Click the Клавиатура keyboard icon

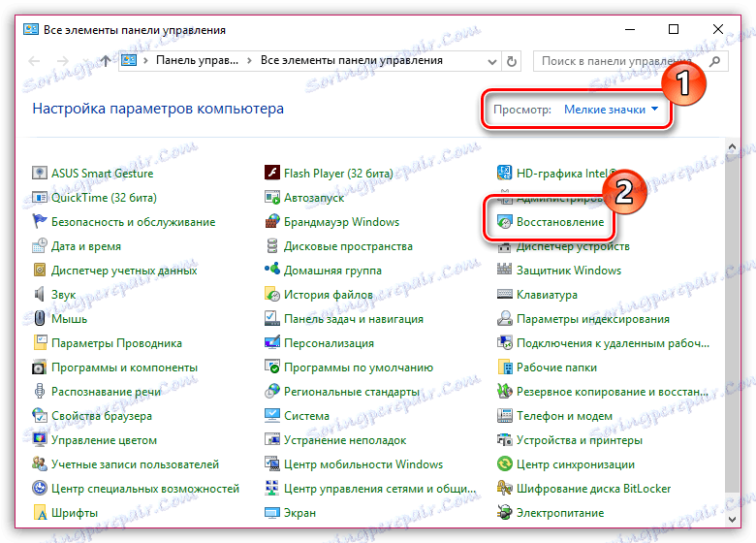(504, 294)
